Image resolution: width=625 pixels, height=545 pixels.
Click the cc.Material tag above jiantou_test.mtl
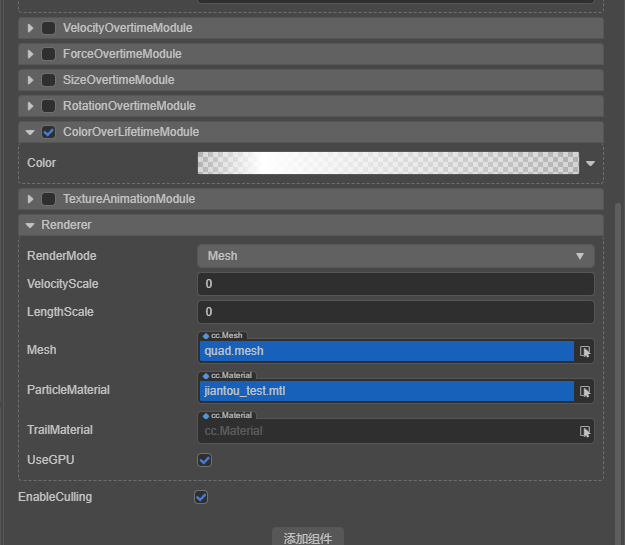228,375
